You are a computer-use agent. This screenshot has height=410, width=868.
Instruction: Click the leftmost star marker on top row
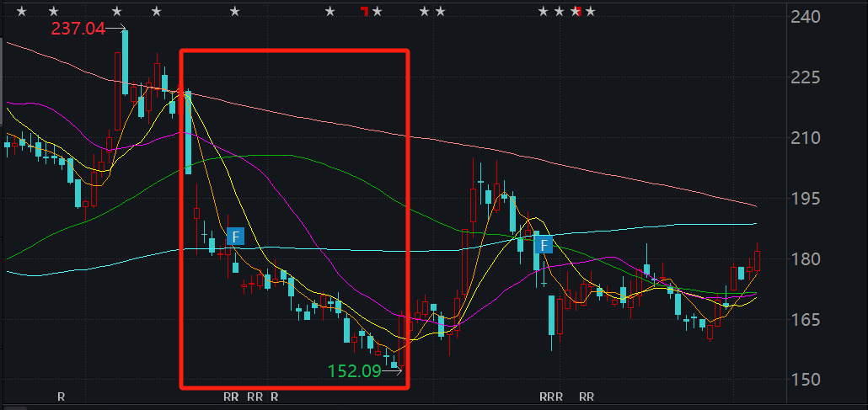[21, 11]
